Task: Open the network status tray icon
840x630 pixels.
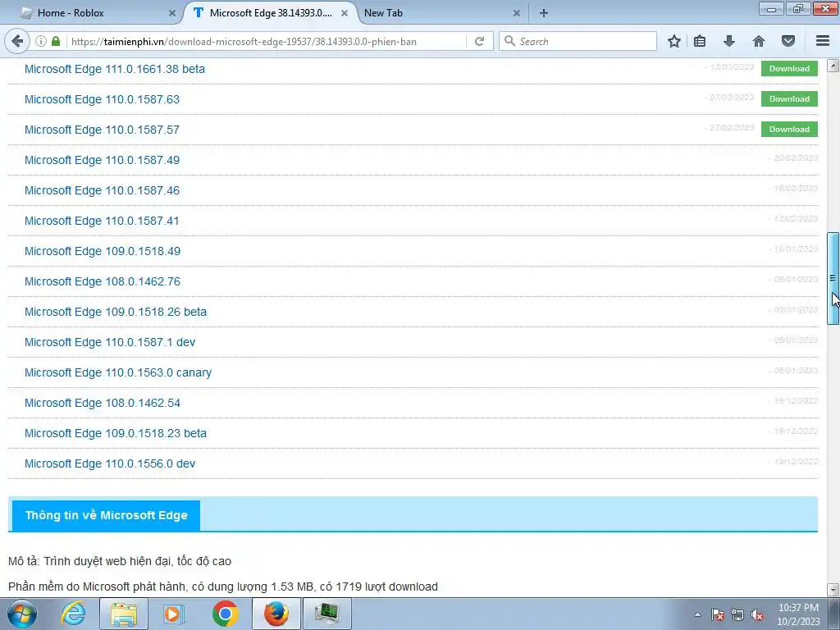Action: (x=737, y=615)
